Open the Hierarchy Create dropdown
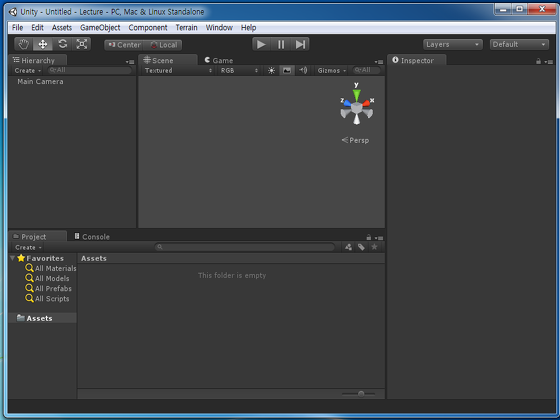The image size is (560, 420). pyautogui.click(x=28, y=70)
